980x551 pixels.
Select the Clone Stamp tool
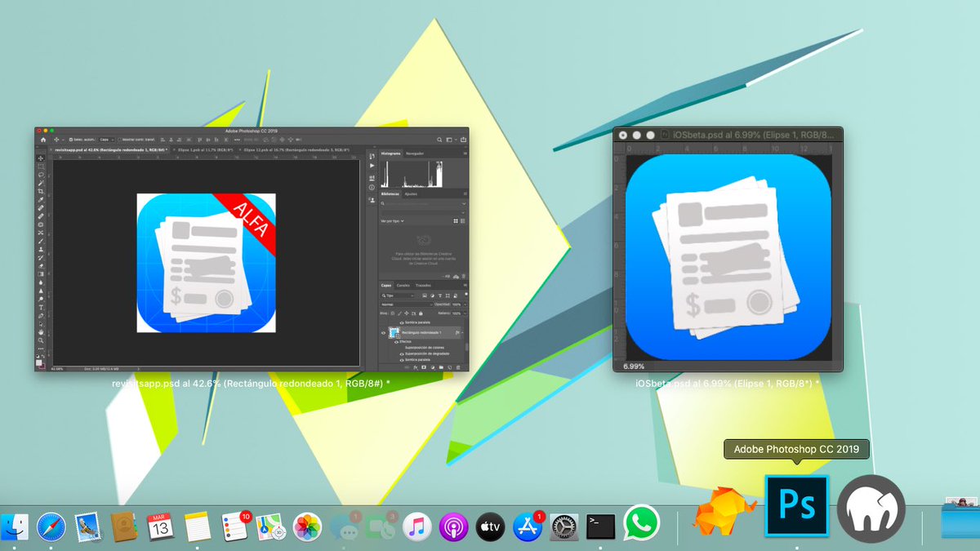(41, 249)
